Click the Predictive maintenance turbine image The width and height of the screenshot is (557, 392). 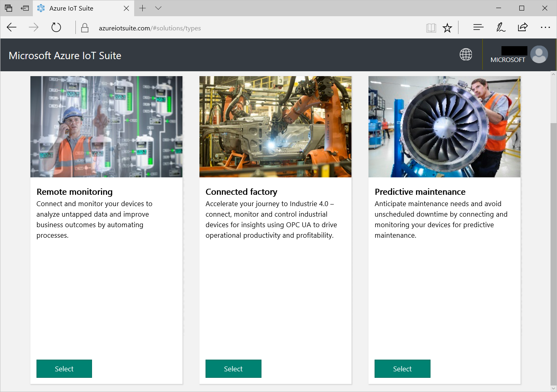click(444, 127)
